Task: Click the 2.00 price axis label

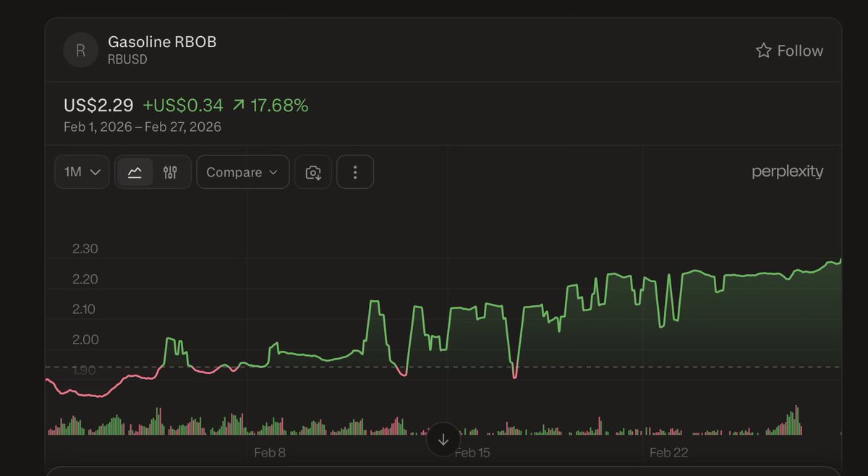Action: pos(85,340)
